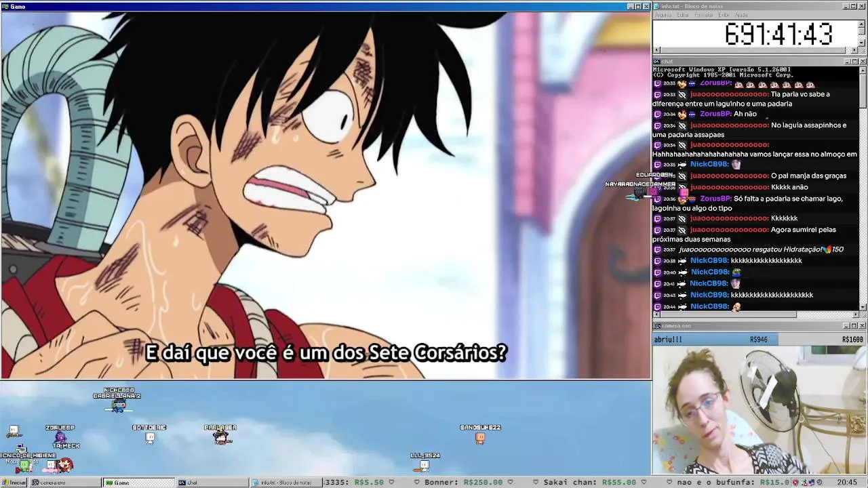The image size is (868, 488).
Task: Open the Iniciar start menu button
Action: [x=14, y=483]
